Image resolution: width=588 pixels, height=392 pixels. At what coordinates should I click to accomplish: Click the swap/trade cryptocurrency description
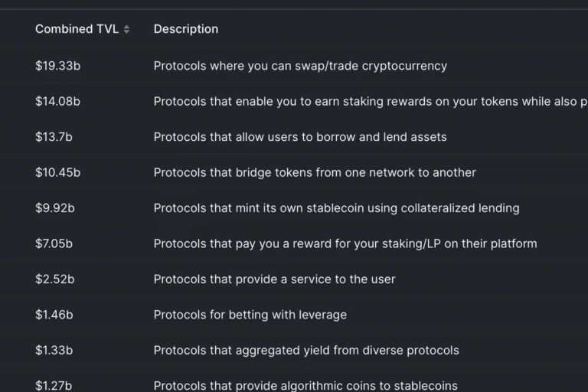click(300, 66)
